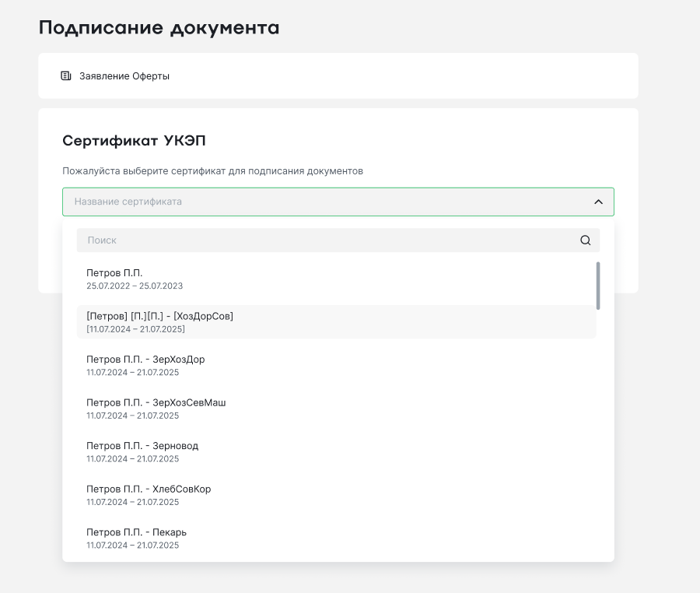The height and width of the screenshot is (593, 700).
Task: Select the Петров П.П. - Пекарь certificate
Action: click(136, 532)
